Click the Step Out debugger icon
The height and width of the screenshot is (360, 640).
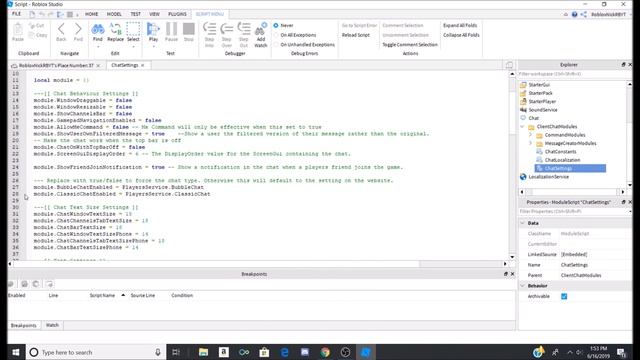click(244, 29)
